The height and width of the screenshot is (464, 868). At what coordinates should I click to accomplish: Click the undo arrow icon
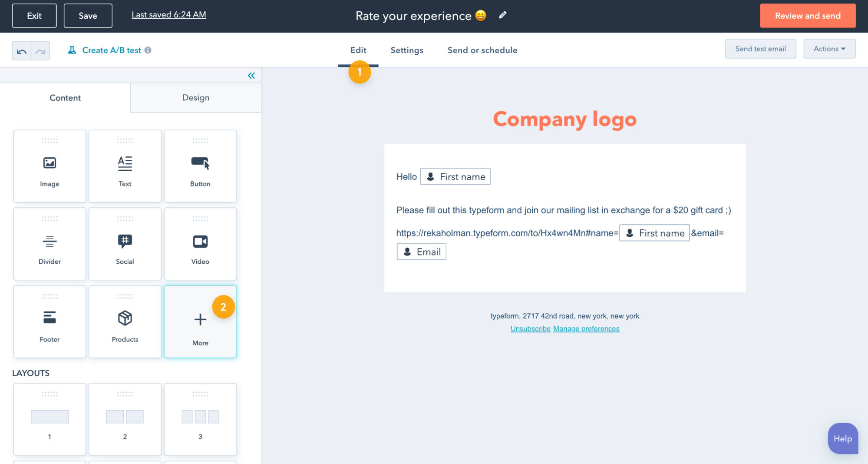pos(22,51)
